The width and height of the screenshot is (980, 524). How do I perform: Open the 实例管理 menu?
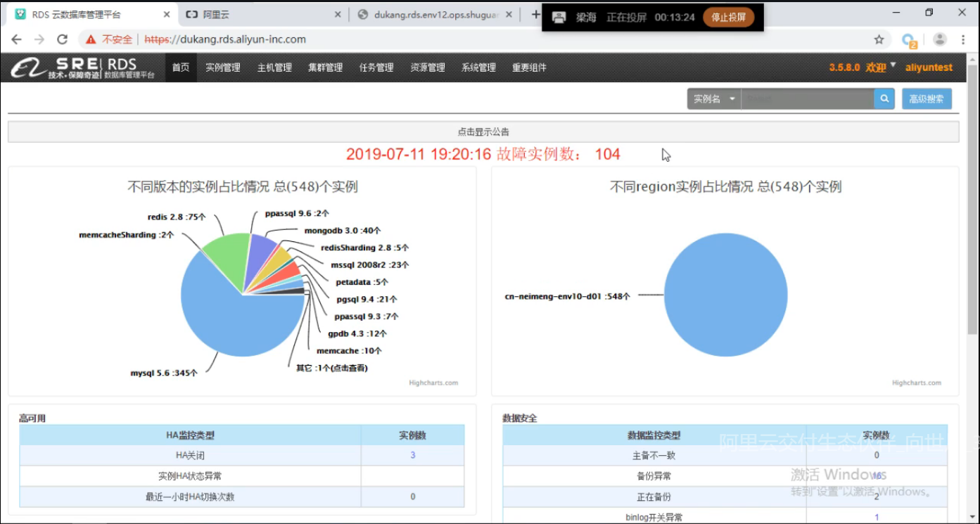pos(223,68)
